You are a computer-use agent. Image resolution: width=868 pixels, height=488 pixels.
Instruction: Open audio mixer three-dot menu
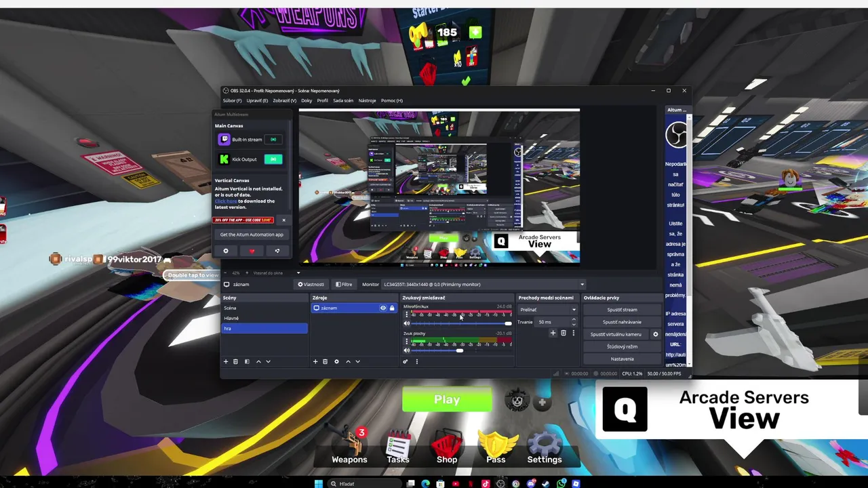(416, 361)
